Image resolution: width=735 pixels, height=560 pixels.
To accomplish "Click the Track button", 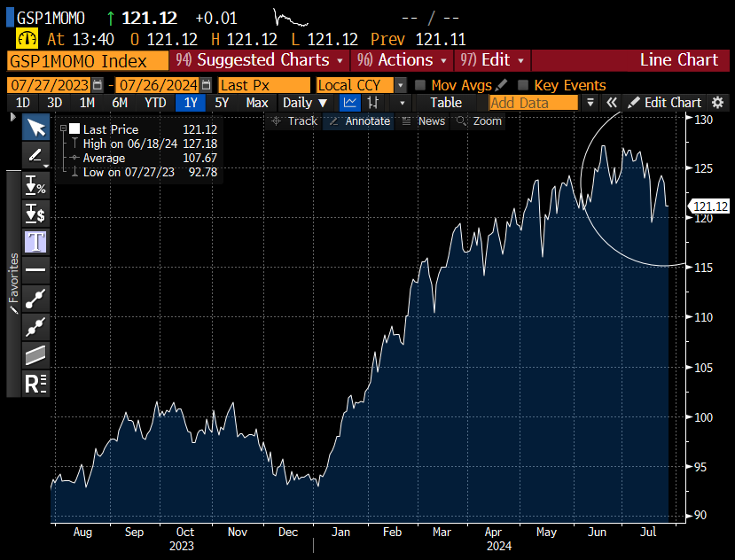I will (x=295, y=121).
